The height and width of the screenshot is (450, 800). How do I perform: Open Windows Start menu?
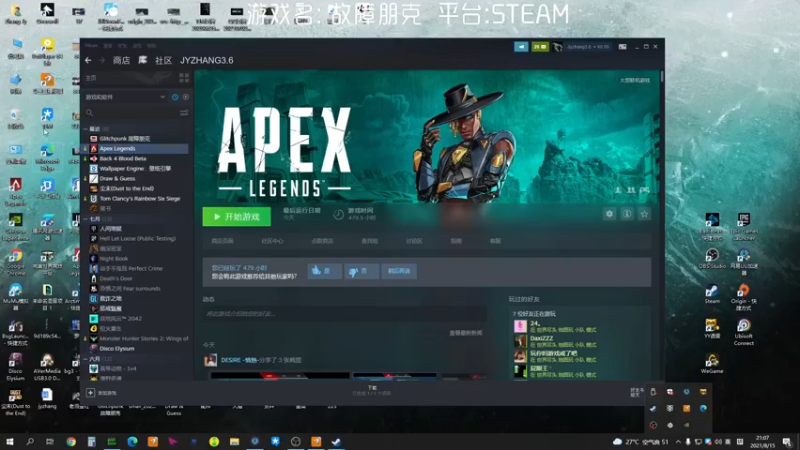click(x=10, y=441)
